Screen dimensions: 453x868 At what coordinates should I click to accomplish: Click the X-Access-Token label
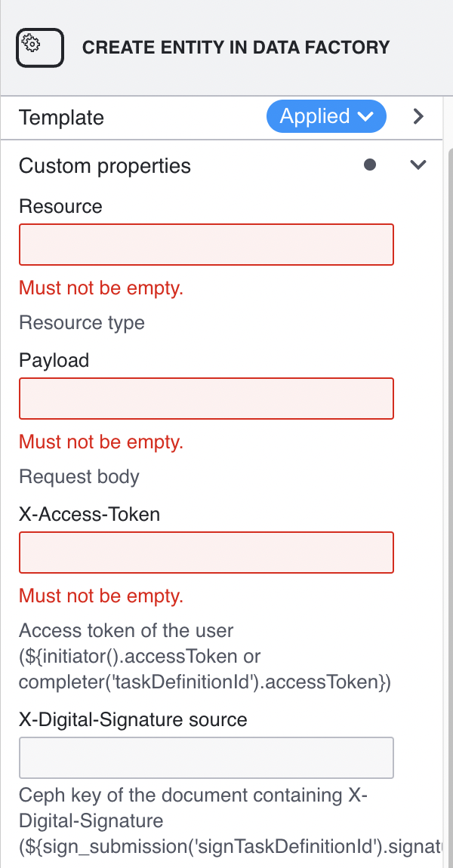[x=89, y=514]
